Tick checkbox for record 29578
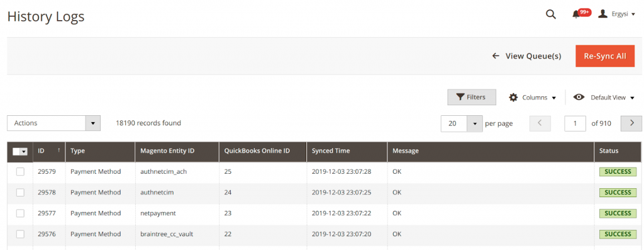 point(20,193)
